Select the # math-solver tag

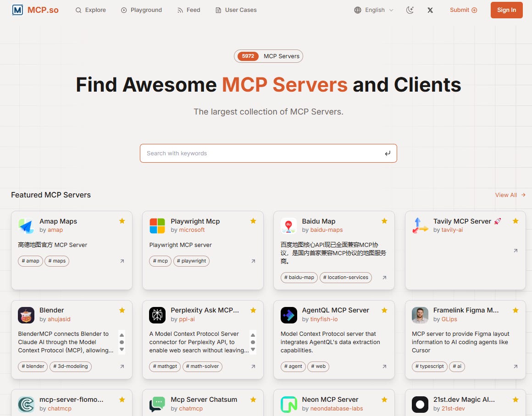[202, 366]
